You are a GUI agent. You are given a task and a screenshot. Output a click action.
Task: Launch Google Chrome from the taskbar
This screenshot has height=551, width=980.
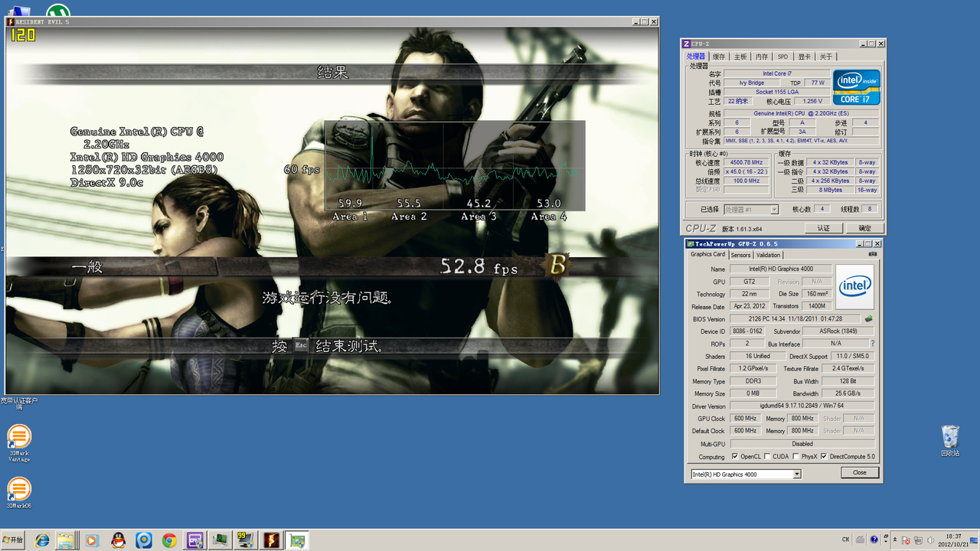point(169,540)
